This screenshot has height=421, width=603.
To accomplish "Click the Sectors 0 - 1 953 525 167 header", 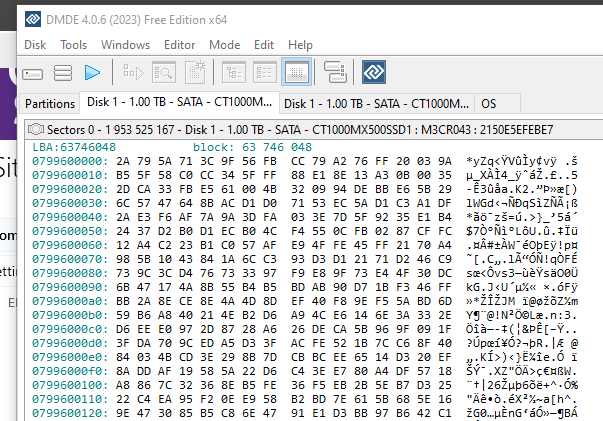I will [x=300, y=130].
